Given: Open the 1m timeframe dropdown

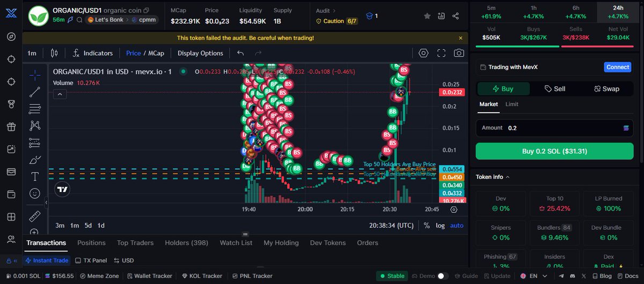Looking at the screenshot, I should click(x=32, y=53).
